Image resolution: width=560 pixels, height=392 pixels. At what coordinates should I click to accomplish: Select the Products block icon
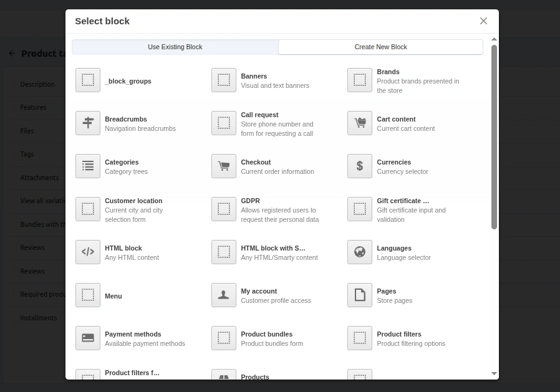[x=224, y=378]
